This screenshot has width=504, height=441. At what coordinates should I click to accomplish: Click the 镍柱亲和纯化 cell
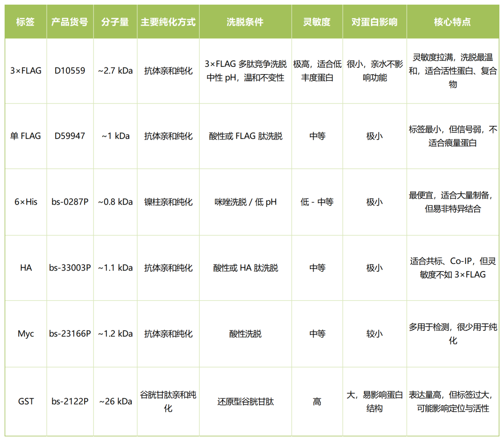click(168, 202)
